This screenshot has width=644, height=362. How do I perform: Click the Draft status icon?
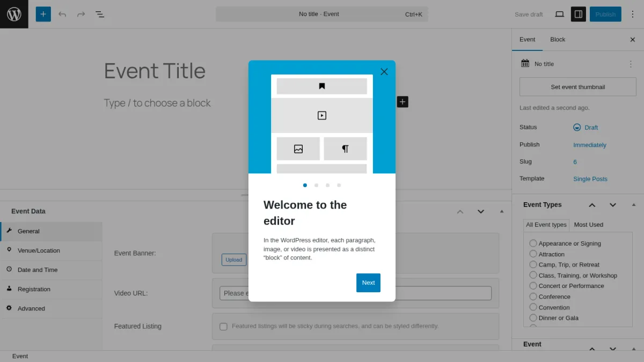577,127
